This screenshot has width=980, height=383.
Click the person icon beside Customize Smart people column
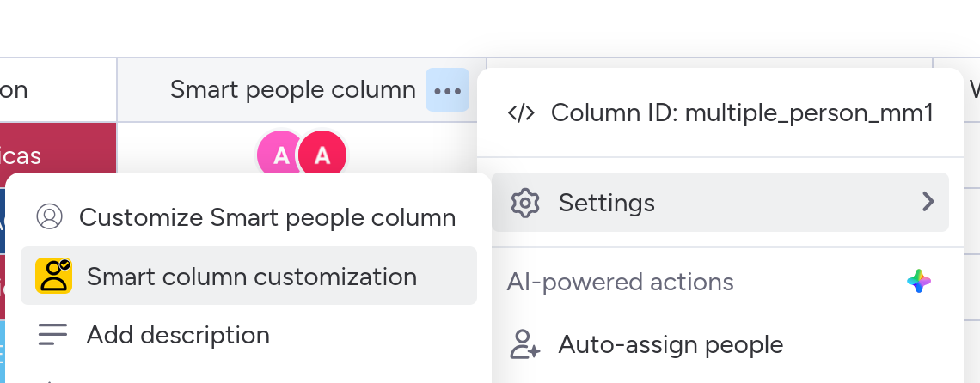tap(50, 217)
